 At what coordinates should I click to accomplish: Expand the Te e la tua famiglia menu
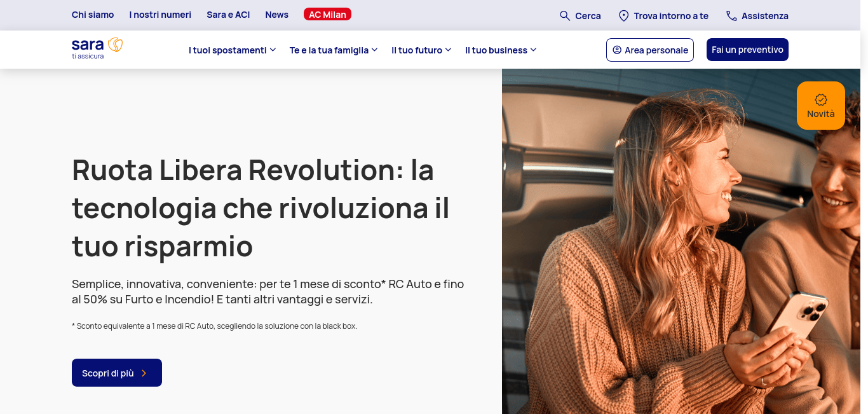(334, 50)
